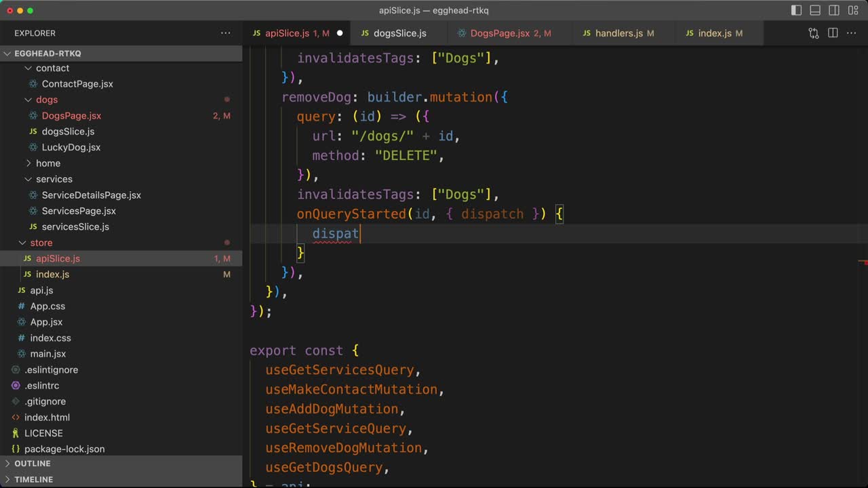This screenshot has width=868, height=488.
Task: Toggle the primary side bar visibility
Action: point(796,11)
